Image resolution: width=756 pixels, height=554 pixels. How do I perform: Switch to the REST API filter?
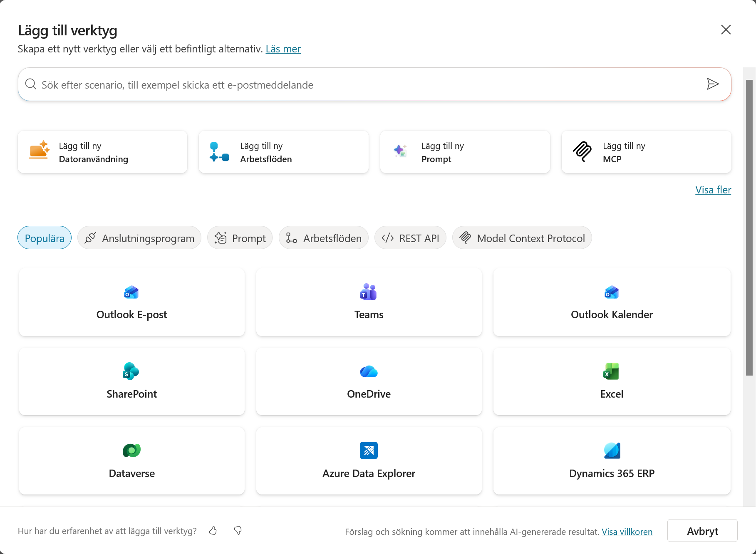(x=410, y=238)
